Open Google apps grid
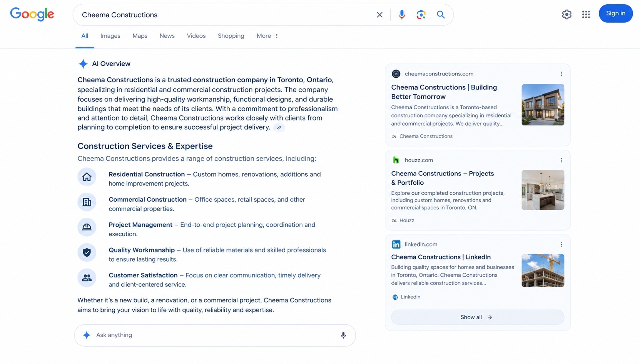The height and width of the screenshot is (364, 640). [x=586, y=15]
